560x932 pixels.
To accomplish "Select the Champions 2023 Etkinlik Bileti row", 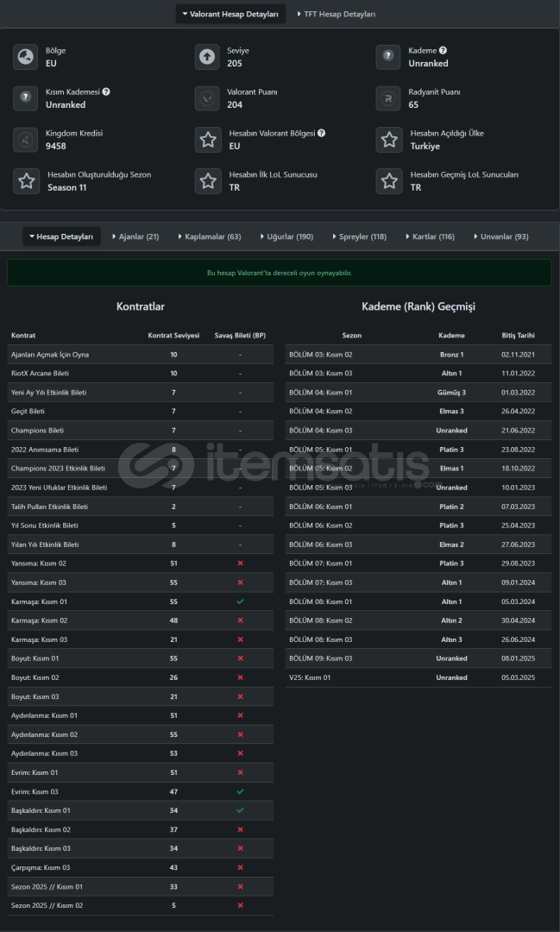I will (x=141, y=469).
